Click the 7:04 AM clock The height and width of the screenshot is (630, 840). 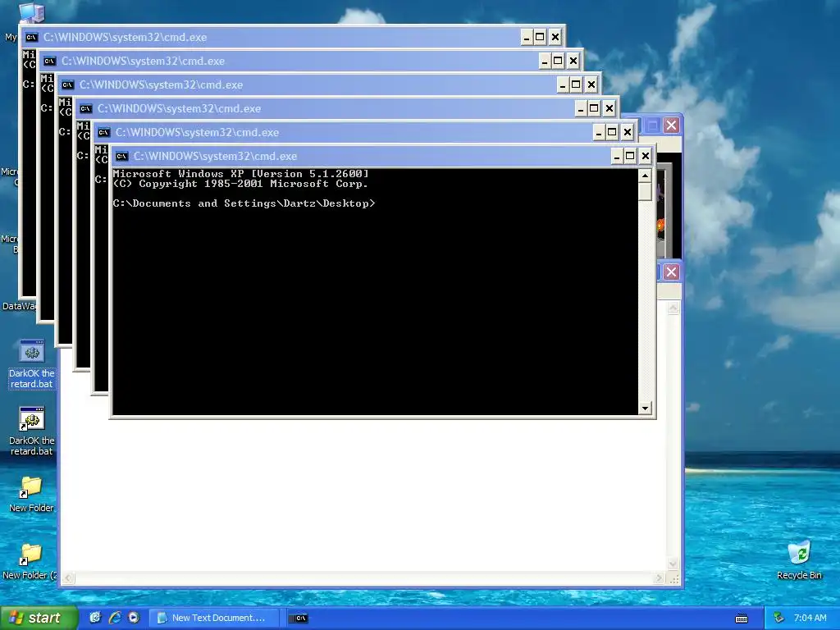pos(810,618)
